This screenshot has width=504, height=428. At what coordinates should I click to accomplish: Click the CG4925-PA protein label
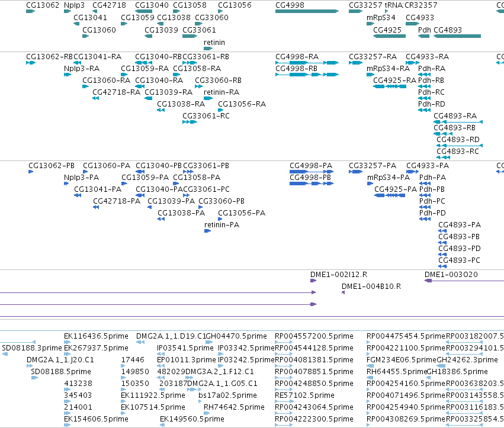pyautogui.click(x=396, y=189)
